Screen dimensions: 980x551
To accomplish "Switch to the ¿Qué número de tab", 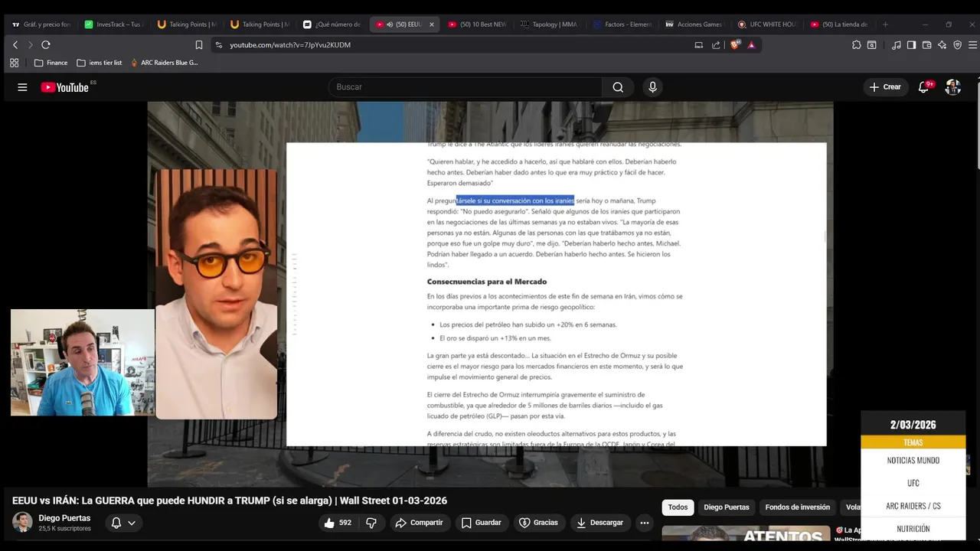I will click(x=332, y=24).
